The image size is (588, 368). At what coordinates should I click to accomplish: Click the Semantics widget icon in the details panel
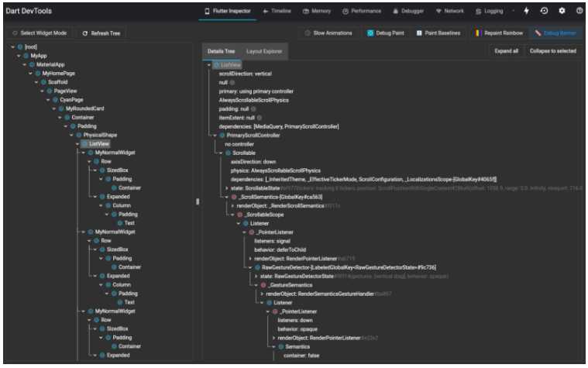[x=281, y=347]
